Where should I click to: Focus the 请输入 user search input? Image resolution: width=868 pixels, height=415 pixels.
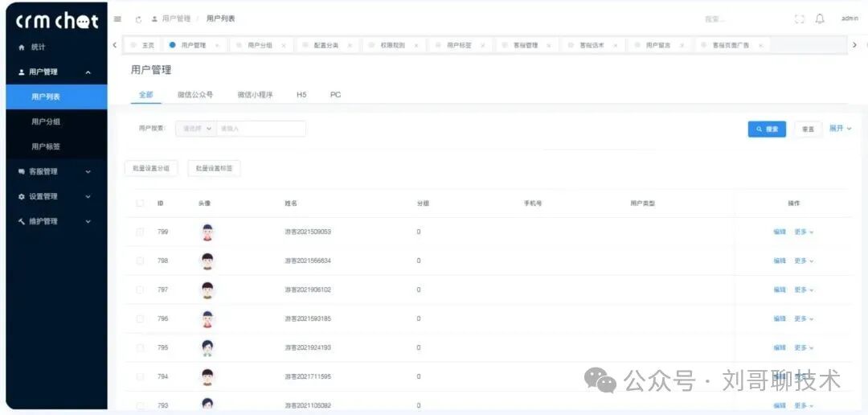coord(260,129)
